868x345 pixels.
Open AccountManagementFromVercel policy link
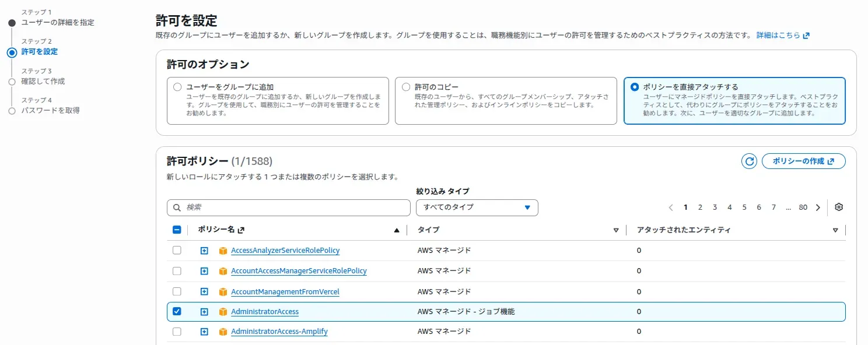(x=285, y=291)
